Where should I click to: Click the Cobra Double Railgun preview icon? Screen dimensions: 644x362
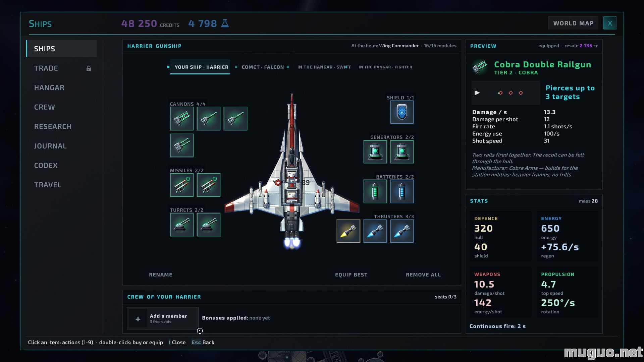click(480, 67)
